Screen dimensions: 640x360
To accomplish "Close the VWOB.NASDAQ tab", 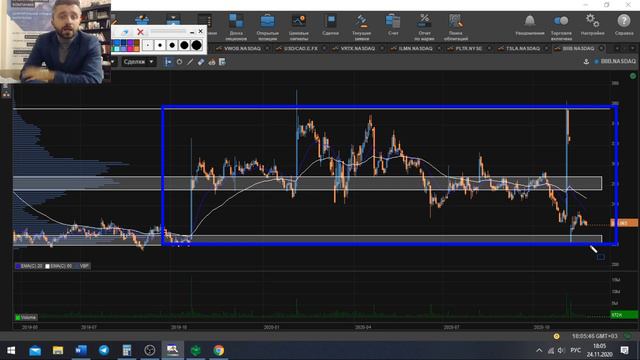I will click(x=267, y=49).
